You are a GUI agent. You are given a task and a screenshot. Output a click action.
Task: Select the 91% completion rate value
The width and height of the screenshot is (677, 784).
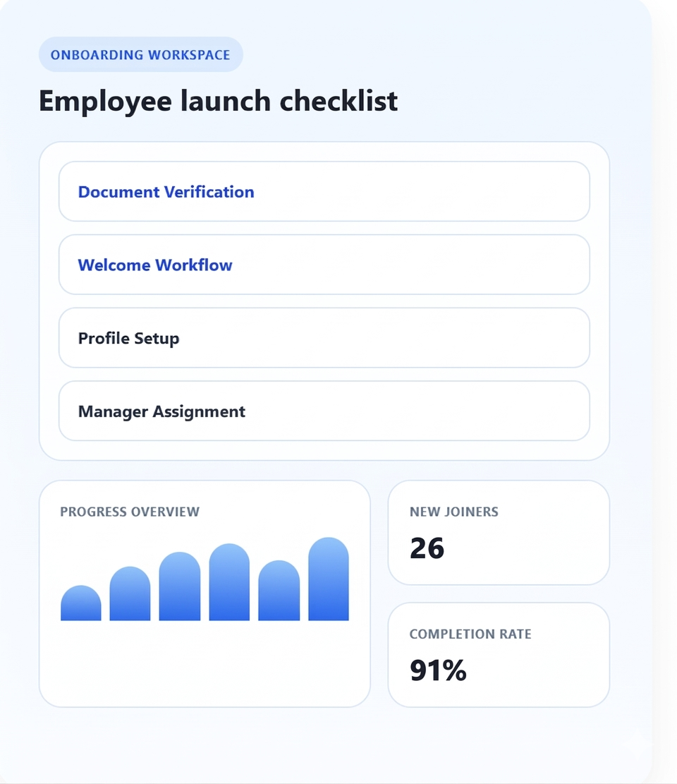437,671
